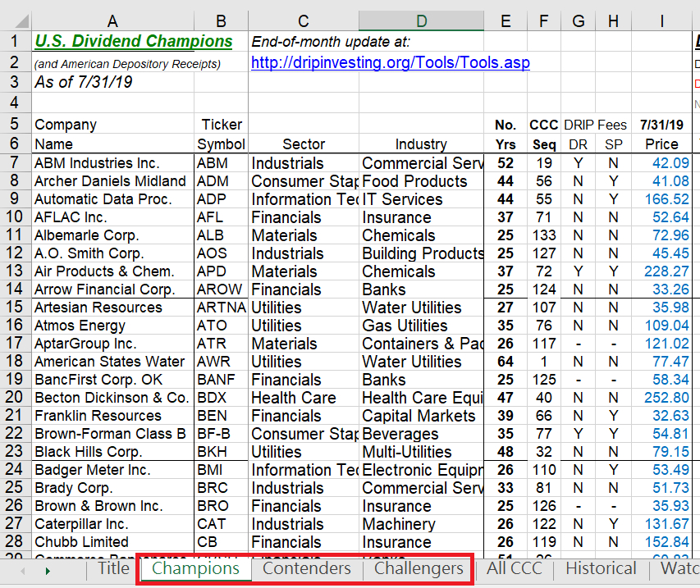Select 'A.O. Smith Corp.' company cell

113,253
